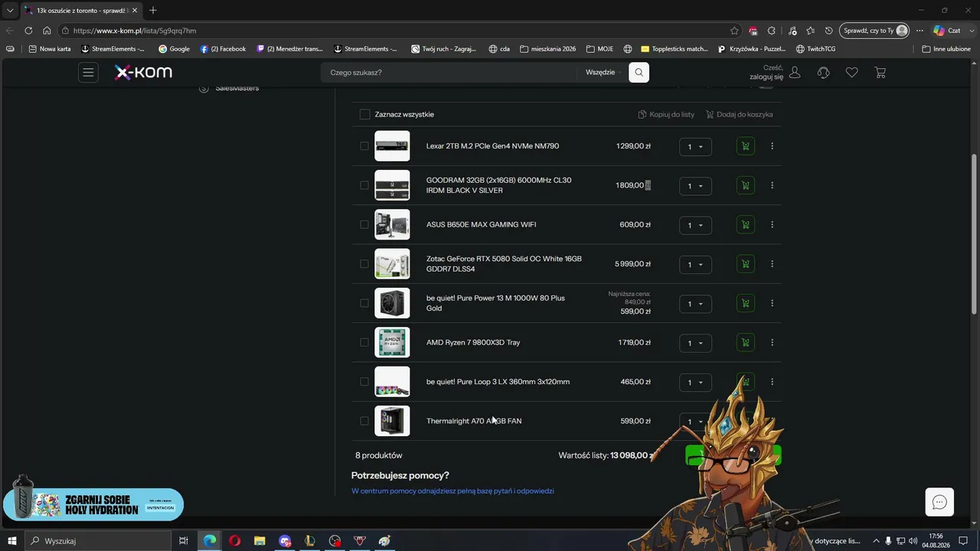Check the 'Zaznacz wszystkie' checkbox

point(364,115)
